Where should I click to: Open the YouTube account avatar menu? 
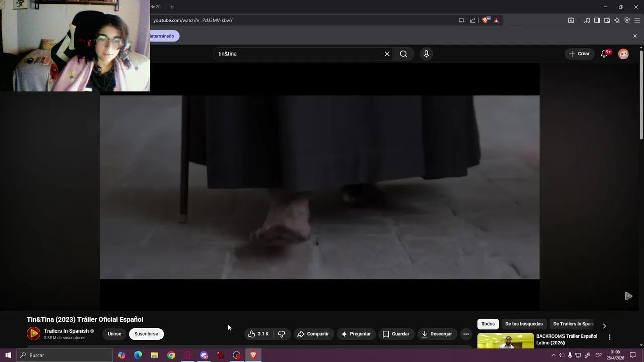(623, 54)
